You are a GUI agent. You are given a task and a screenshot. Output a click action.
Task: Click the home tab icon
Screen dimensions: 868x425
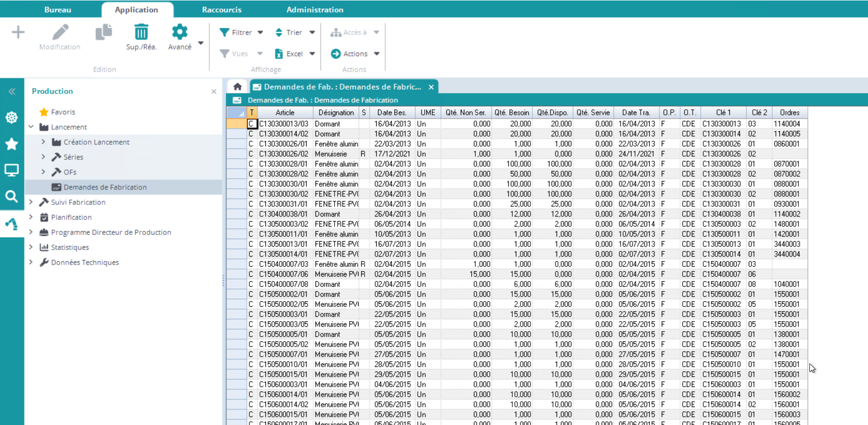tap(237, 87)
